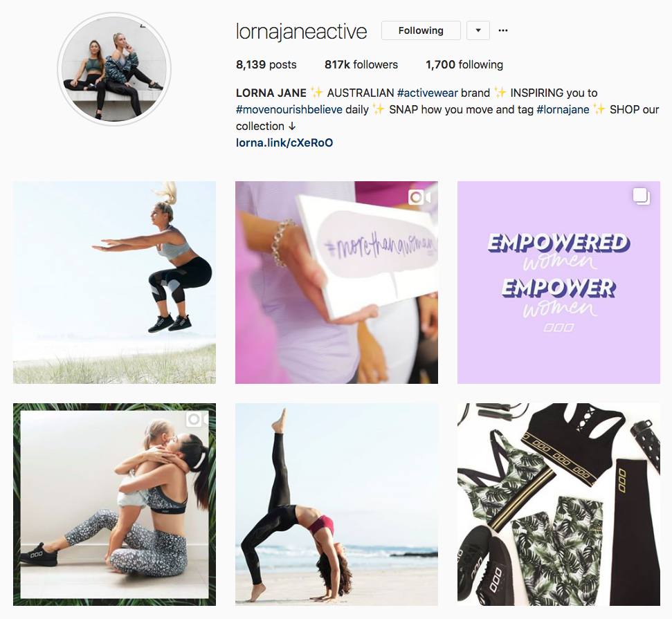The height and width of the screenshot is (619, 672).
Task: Open the lorna.link/cXeRoO website link
Action: [x=284, y=142]
